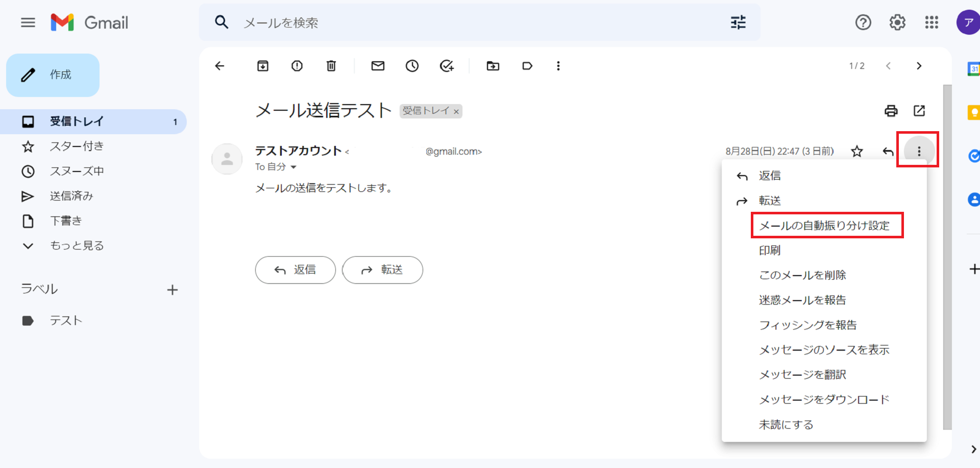Remove the 受信トレイ label chip
This screenshot has width=980, height=468.
click(456, 112)
